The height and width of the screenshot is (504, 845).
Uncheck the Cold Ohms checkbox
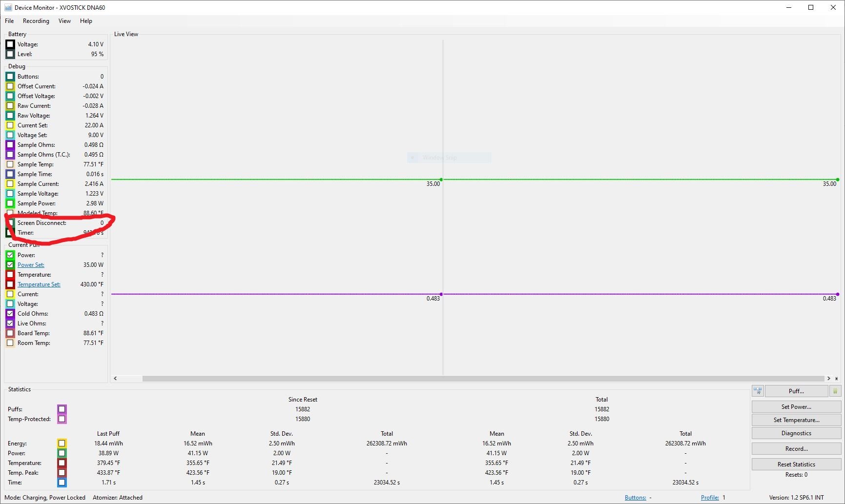(x=10, y=314)
